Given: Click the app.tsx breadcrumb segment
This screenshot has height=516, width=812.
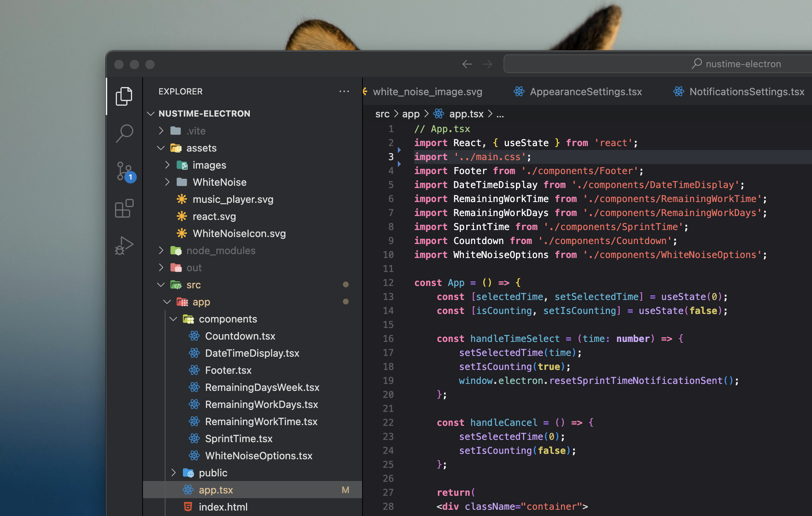Looking at the screenshot, I should 458,114.
